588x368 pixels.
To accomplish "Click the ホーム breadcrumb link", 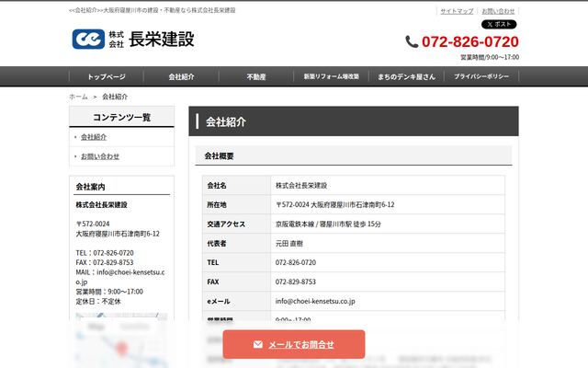I will coord(78,97).
